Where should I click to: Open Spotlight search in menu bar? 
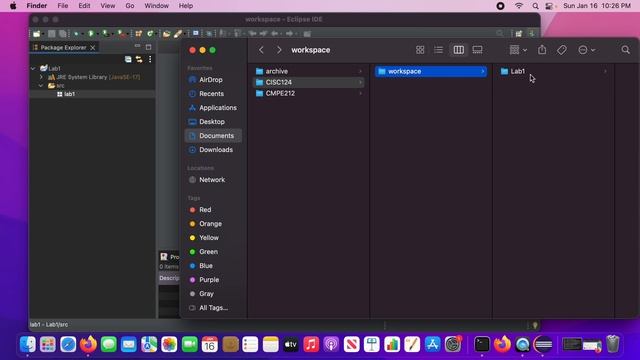click(x=535, y=6)
